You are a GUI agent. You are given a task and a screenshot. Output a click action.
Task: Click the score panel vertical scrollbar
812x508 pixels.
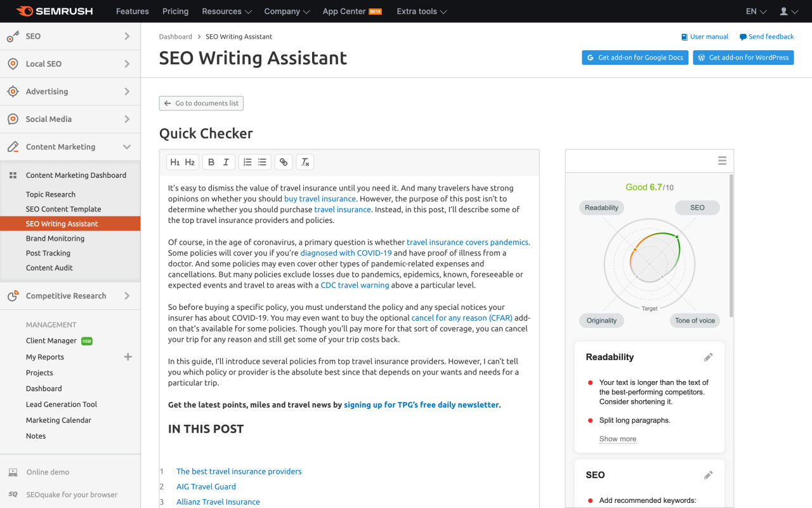pos(730,245)
